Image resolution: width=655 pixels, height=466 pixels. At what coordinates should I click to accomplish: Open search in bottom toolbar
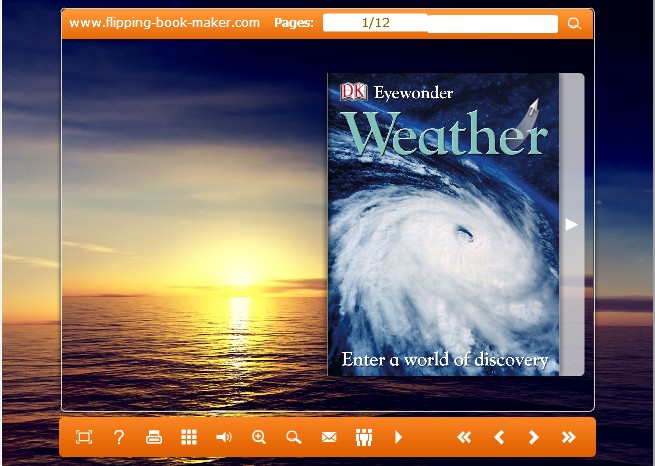294,437
